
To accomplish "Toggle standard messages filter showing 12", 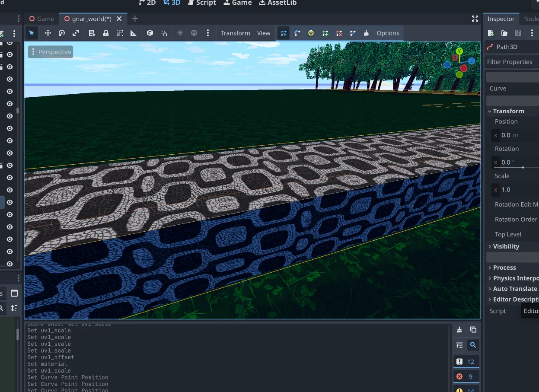I will (466, 362).
